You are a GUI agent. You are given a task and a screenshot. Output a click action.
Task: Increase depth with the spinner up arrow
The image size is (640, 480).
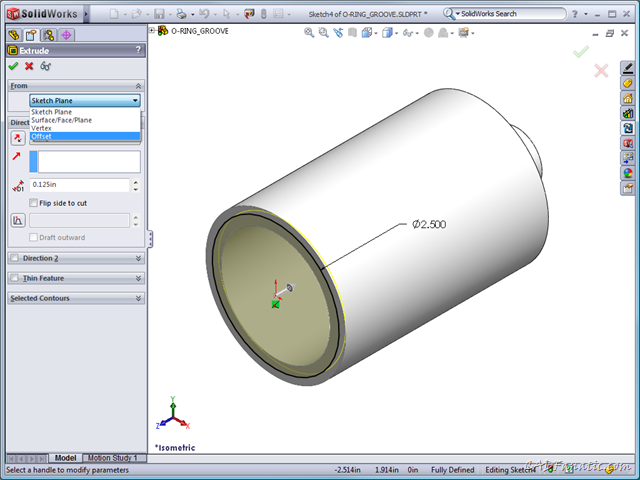click(x=136, y=182)
